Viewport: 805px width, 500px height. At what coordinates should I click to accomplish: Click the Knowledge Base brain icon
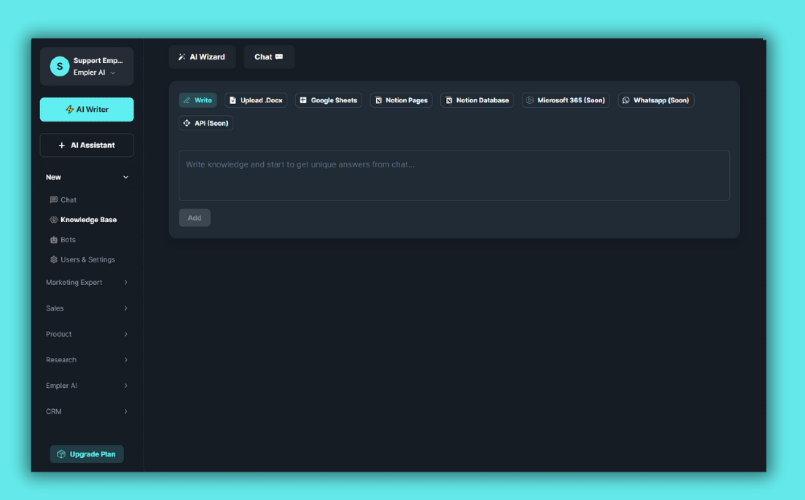click(53, 220)
